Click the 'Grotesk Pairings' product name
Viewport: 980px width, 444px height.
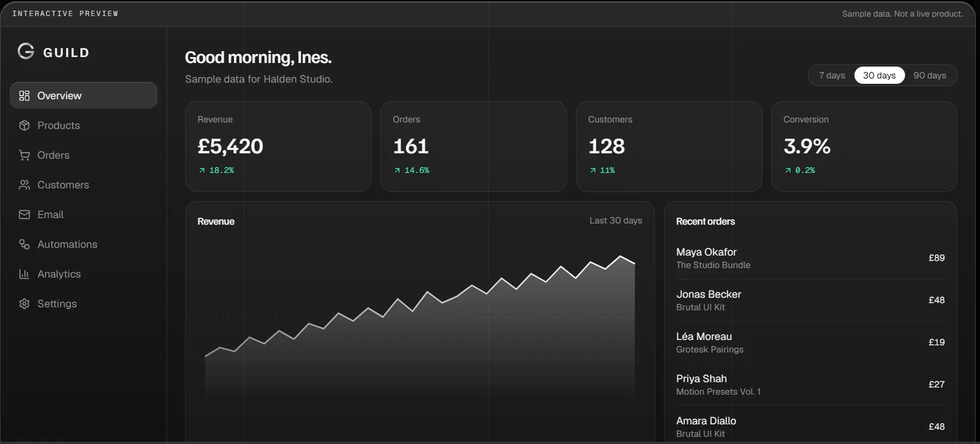[710, 349]
